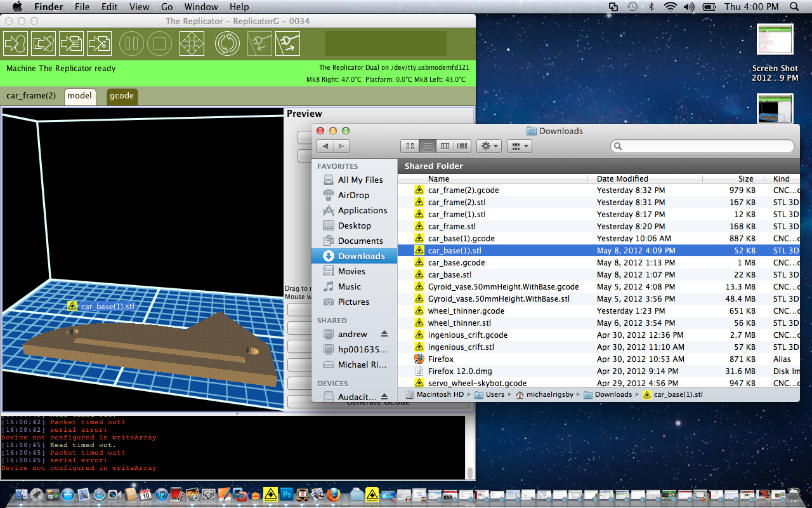Switch Finder to icon view
Screen dimensions: 812x508
point(410,145)
